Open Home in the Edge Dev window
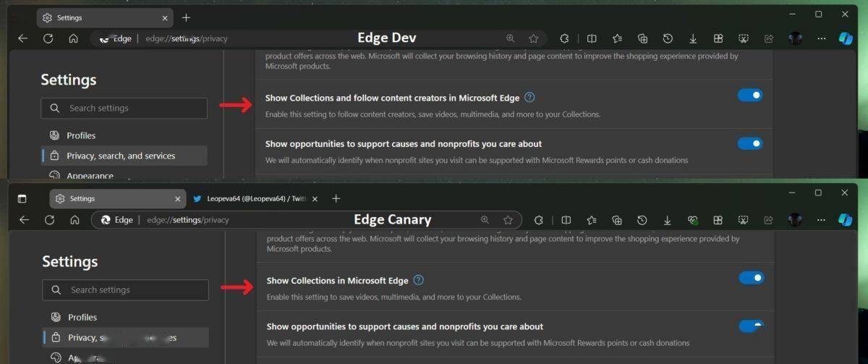 coord(74,38)
